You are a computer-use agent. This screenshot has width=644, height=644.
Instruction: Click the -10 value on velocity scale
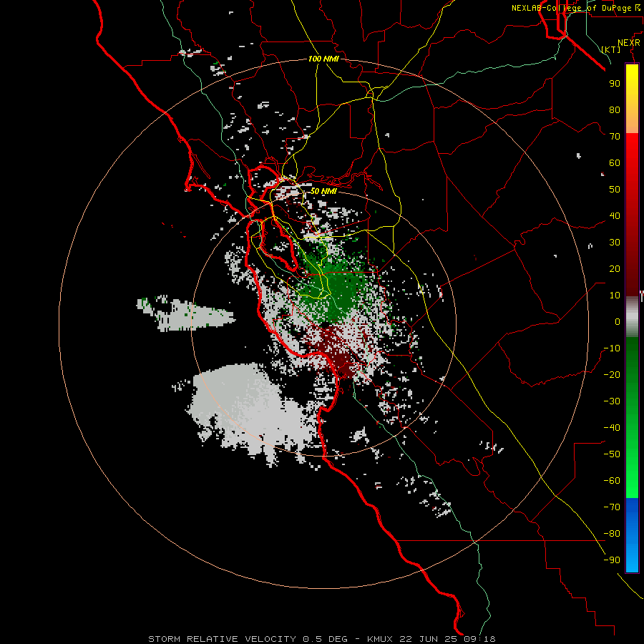coord(612,348)
